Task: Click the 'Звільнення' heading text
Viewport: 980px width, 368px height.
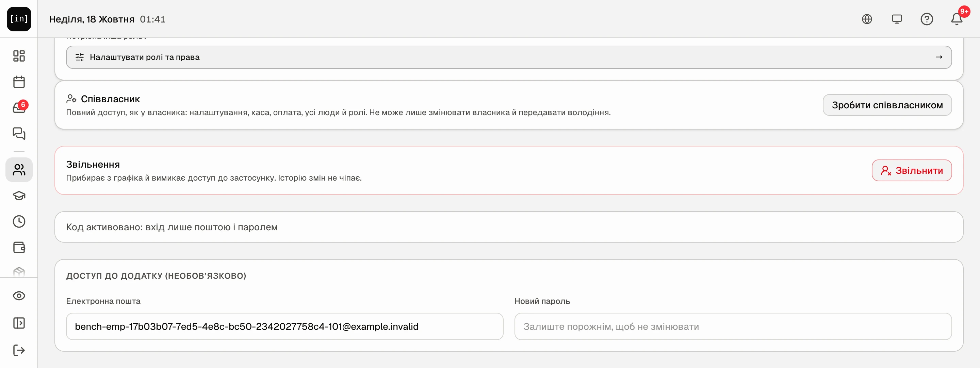Action: 93,164
